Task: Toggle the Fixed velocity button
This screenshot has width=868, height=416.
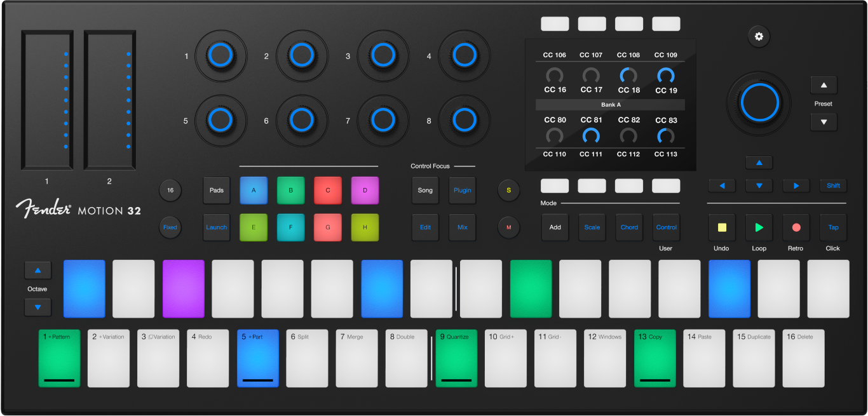Action: 170,227
